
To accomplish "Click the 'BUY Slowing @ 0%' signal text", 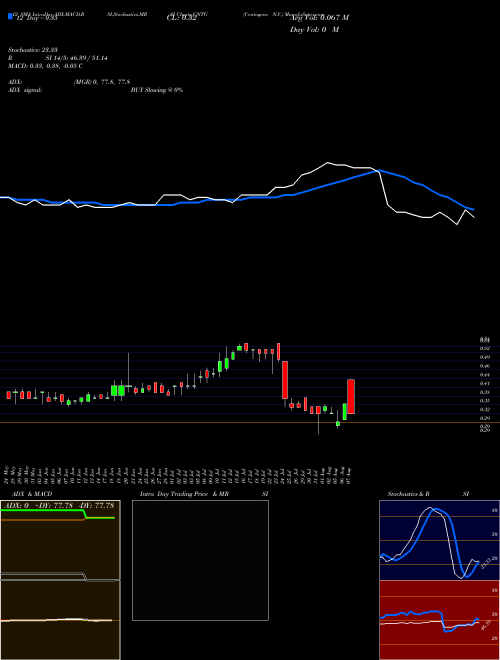I will (x=157, y=90).
